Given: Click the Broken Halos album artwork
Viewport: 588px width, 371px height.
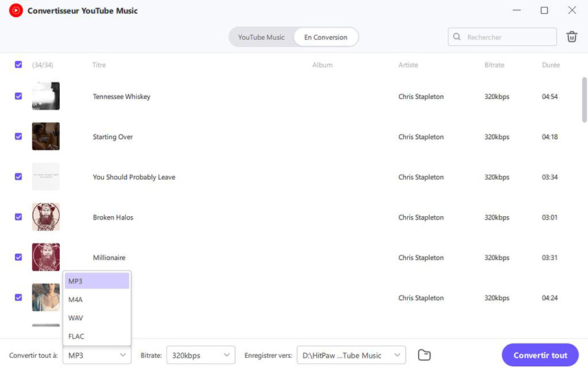Looking at the screenshot, I should tap(46, 217).
